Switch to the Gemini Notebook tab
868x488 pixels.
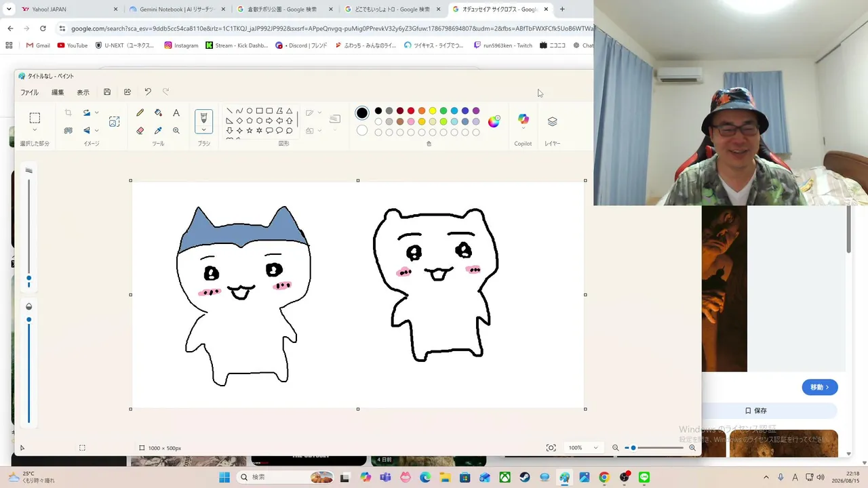[x=176, y=9]
